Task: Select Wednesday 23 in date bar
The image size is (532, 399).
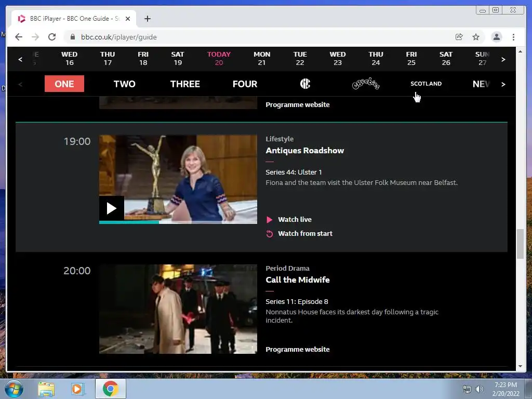Action: click(x=338, y=58)
